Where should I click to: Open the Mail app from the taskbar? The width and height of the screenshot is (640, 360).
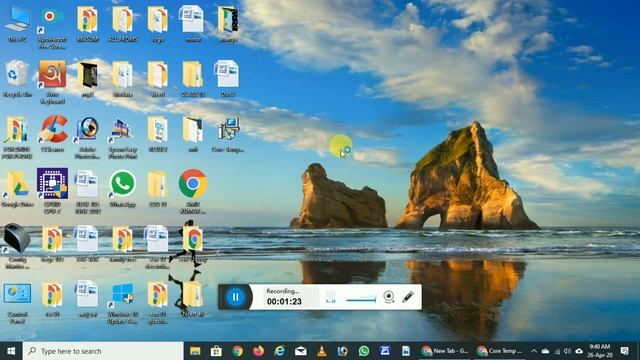(x=301, y=351)
